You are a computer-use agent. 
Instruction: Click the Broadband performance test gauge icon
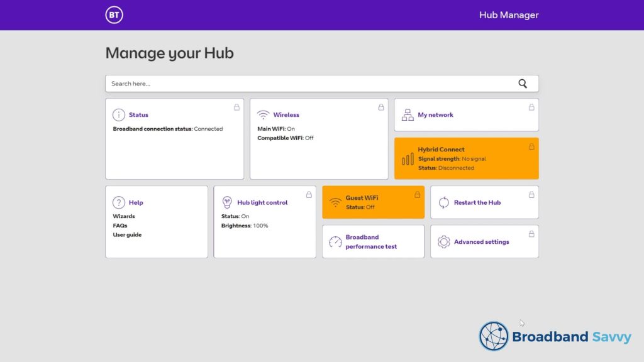coord(335,242)
